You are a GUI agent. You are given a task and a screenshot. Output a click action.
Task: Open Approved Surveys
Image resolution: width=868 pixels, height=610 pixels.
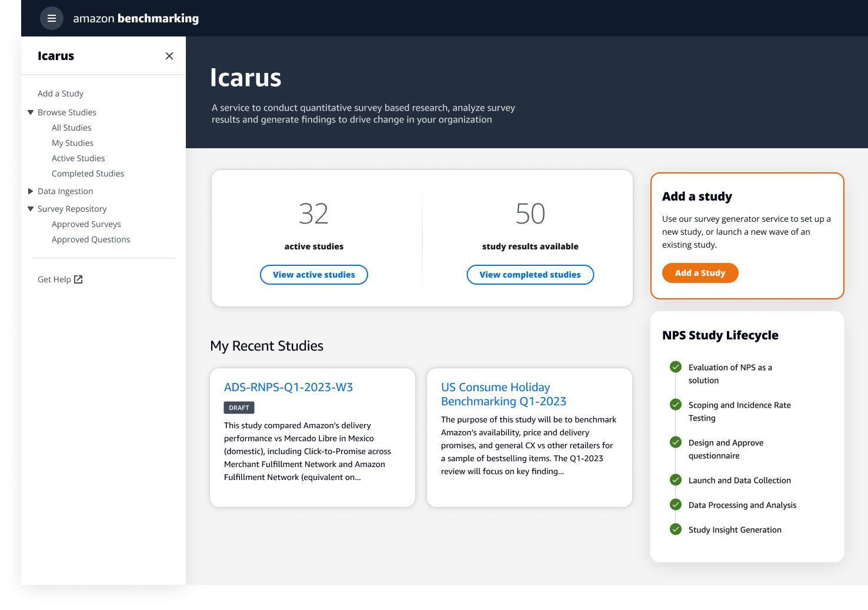click(x=86, y=224)
